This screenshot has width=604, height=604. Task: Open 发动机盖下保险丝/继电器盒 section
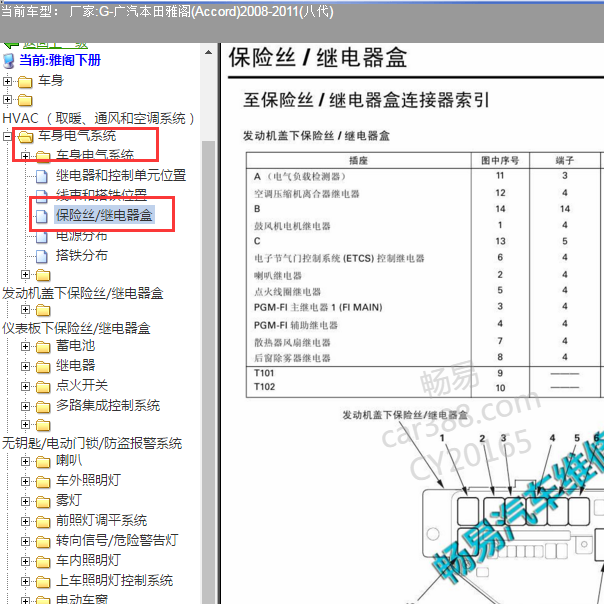pos(83,294)
